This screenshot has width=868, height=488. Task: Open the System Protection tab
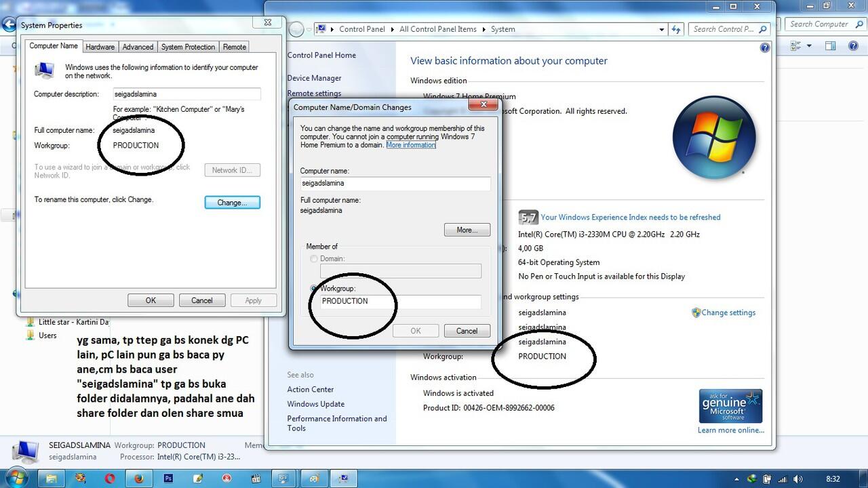click(x=188, y=47)
